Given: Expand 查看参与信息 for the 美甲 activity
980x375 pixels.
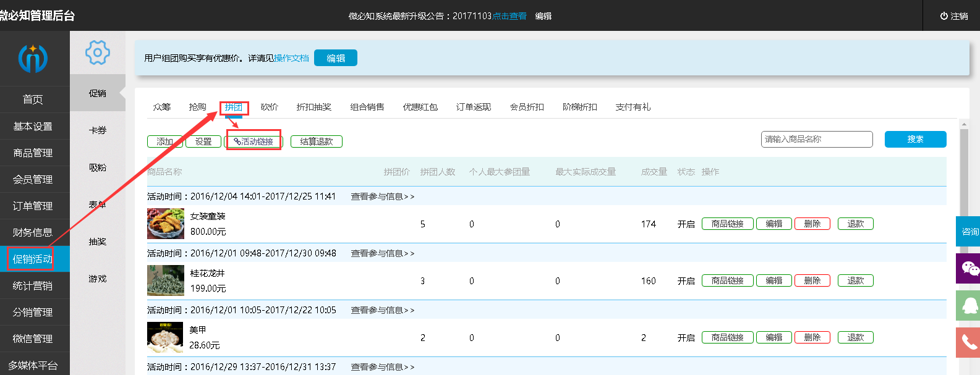Looking at the screenshot, I should coord(382,310).
